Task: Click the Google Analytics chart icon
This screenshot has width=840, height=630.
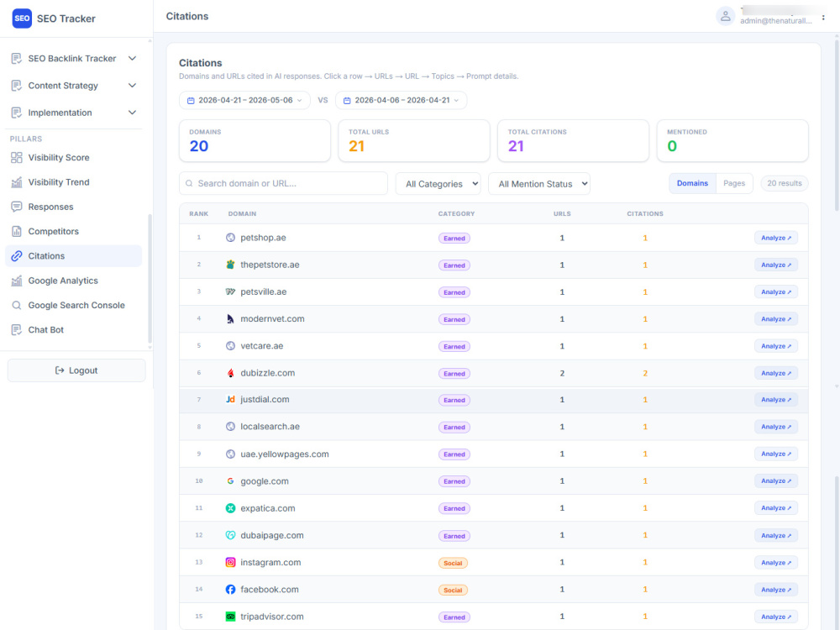Action: pos(17,281)
